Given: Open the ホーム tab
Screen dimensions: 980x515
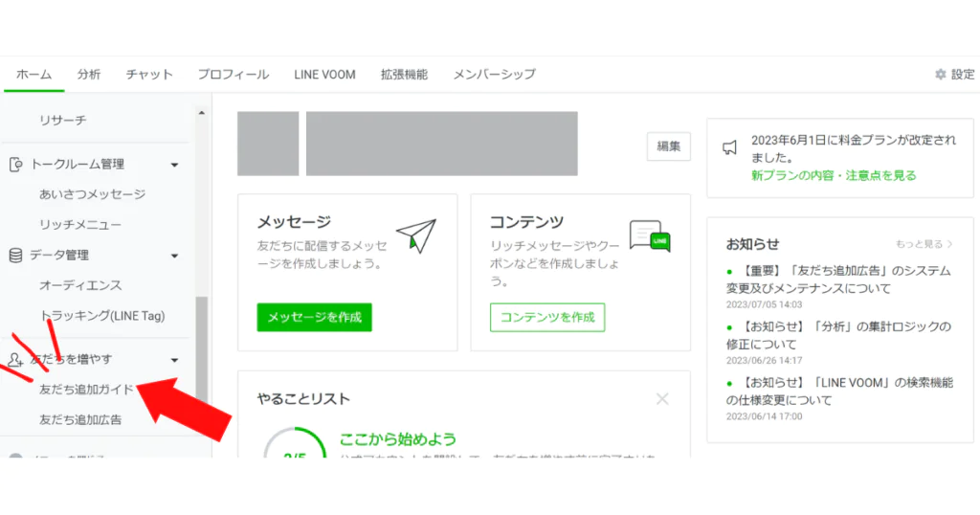Looking at the screenshot, I should tap(33, 75).
